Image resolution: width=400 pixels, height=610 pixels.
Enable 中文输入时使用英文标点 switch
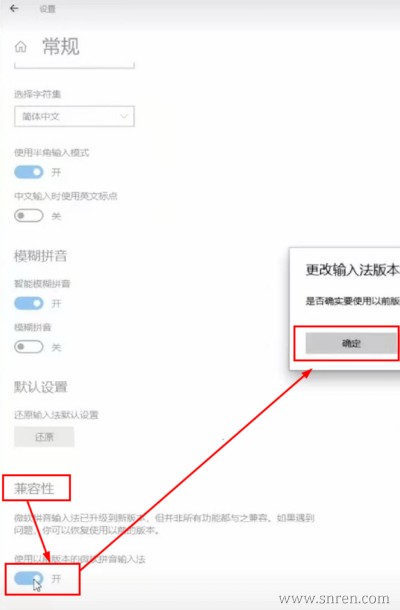pos(29,216)
